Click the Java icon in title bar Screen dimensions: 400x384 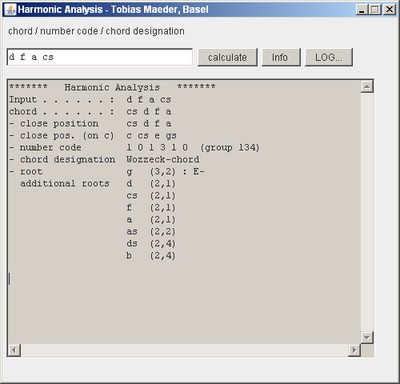click(x=10, y=9)
